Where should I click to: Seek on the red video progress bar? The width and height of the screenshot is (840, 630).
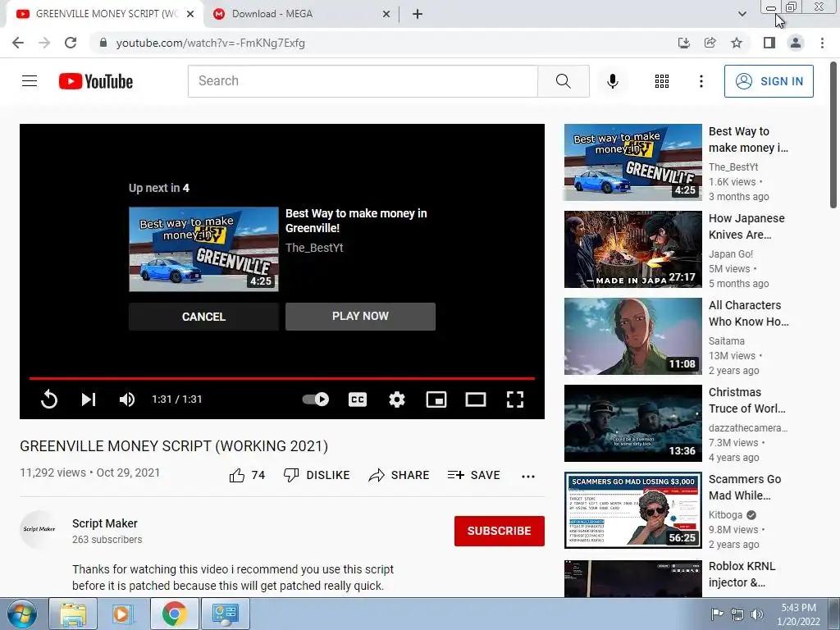(x=282, y=378)
